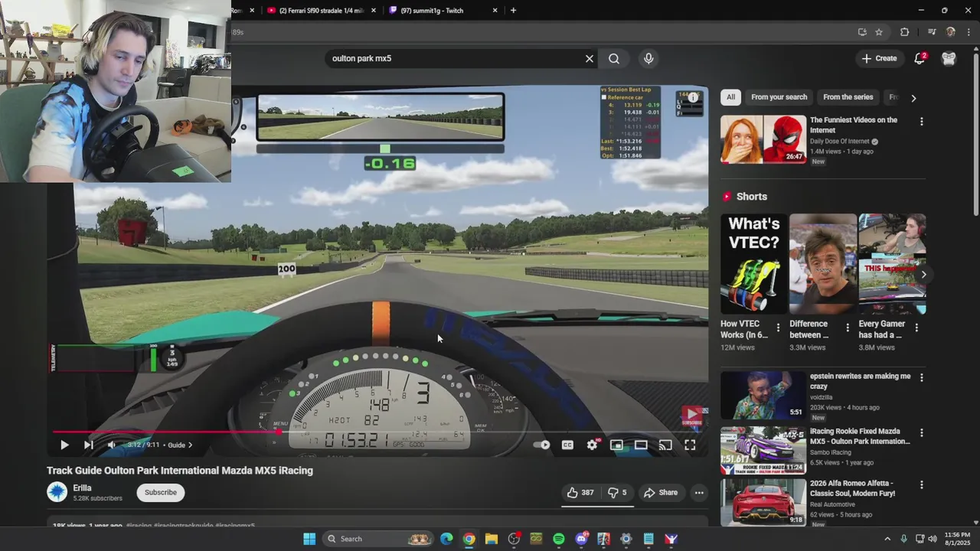Subscribe to the Erilla channel
The width and height of the screenshot is (980, 551).
pos(161,492)
